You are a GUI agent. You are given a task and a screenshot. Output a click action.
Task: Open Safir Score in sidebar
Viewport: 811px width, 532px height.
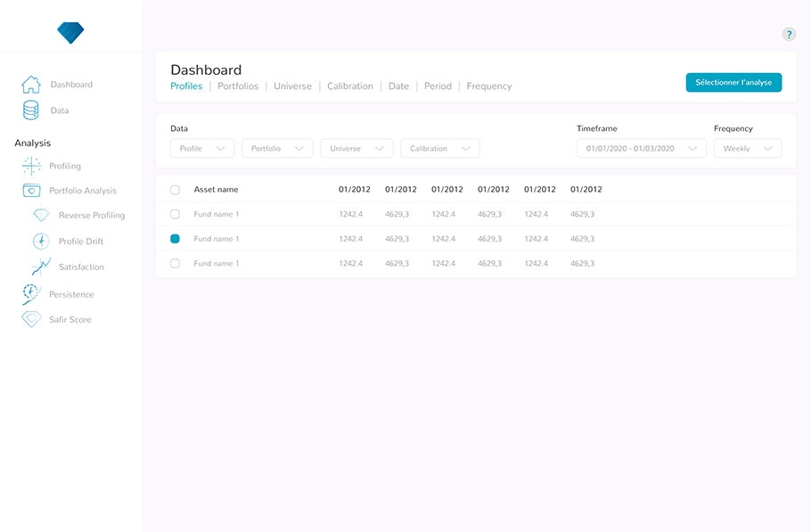[x=70, y=320]
